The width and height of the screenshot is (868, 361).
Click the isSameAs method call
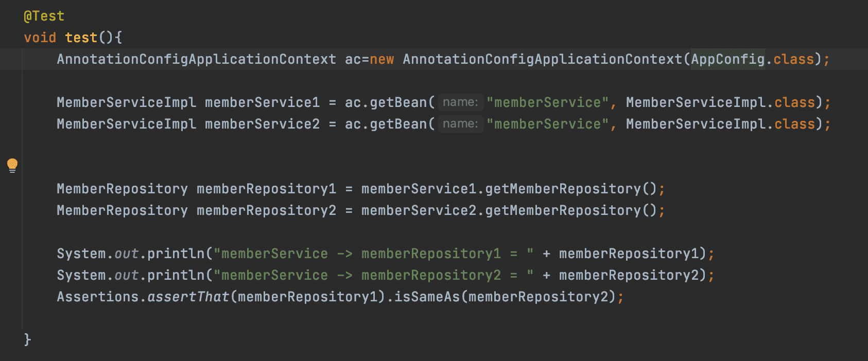coord(427,297)
